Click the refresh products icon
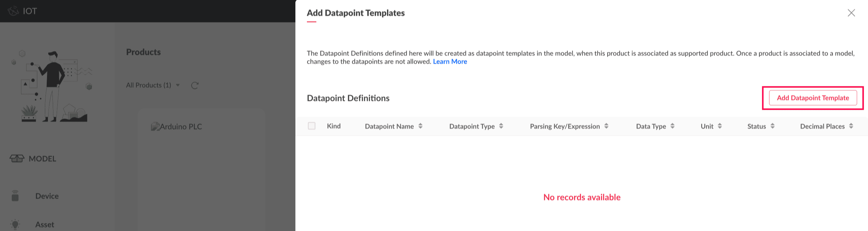Screen dimensions: 868x231 [x=194, y=85]
